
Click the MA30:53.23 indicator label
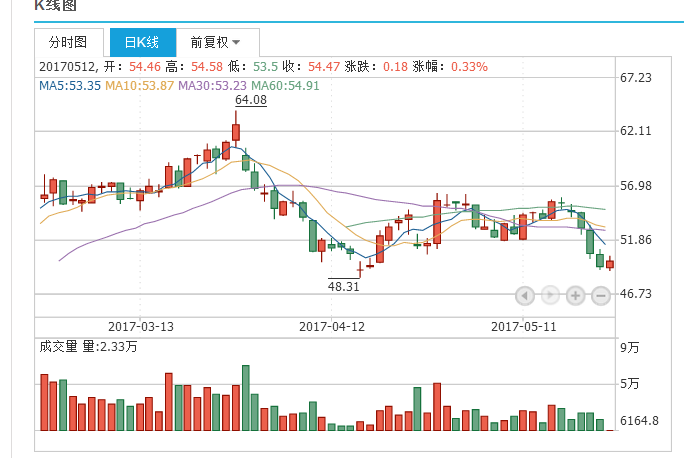[212, 85]
